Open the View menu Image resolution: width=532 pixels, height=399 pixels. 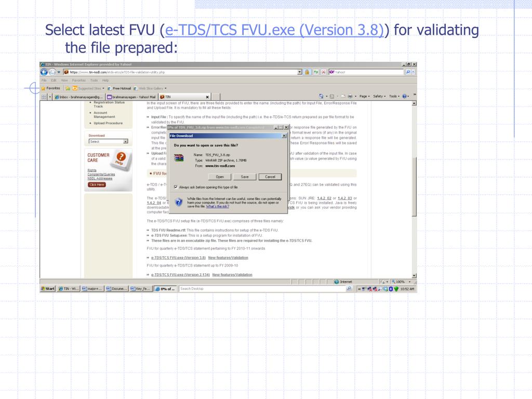[64, 81]
